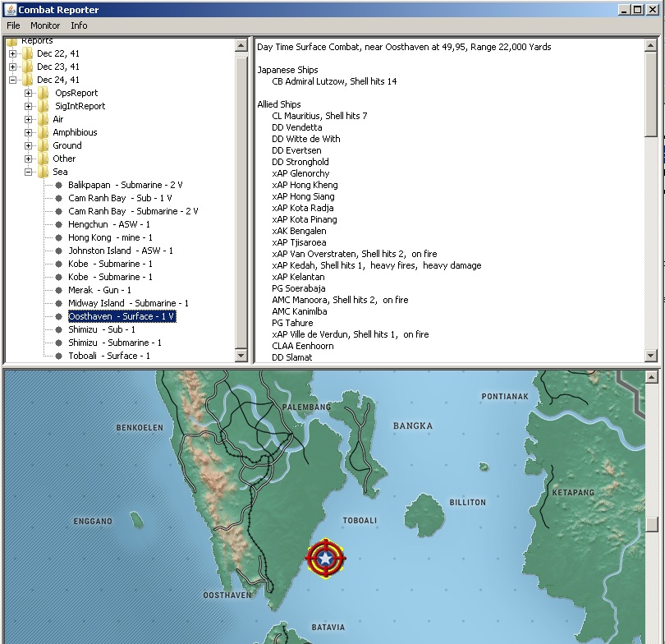This screenshot has width=665, height=644.
Task: Click the Air folder icon
Action: coord(44,119)
